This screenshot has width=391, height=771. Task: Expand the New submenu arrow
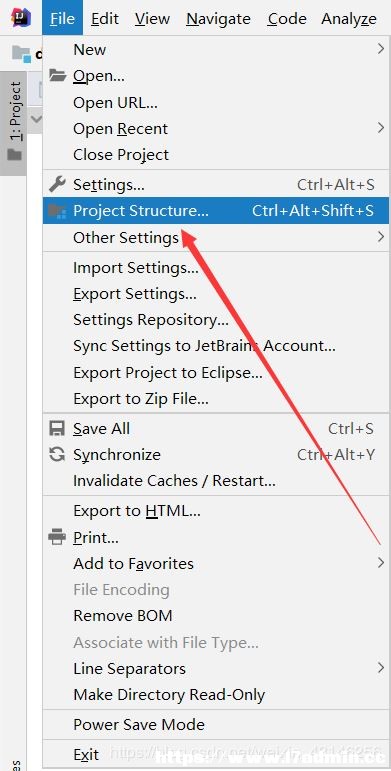[x=381, y=49]
